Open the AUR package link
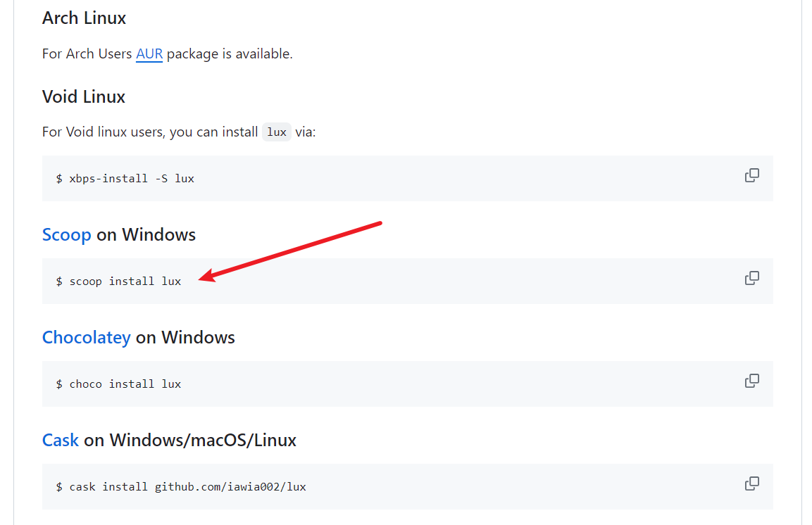The image size is (812, 525). [149, 53]
